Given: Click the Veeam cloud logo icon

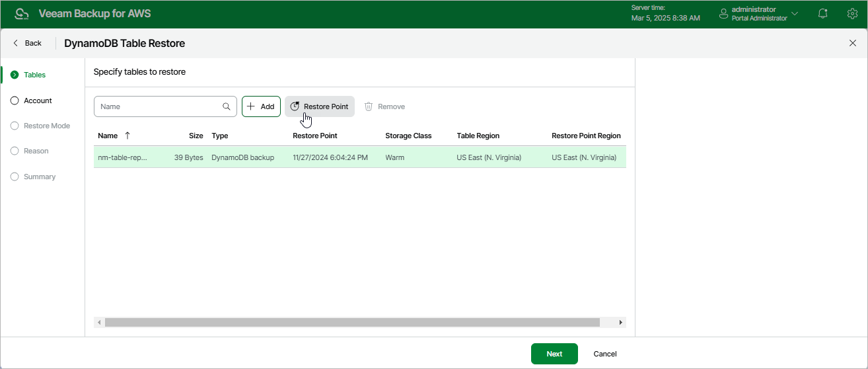Looking at the screenshot, I should pos(21,14).
